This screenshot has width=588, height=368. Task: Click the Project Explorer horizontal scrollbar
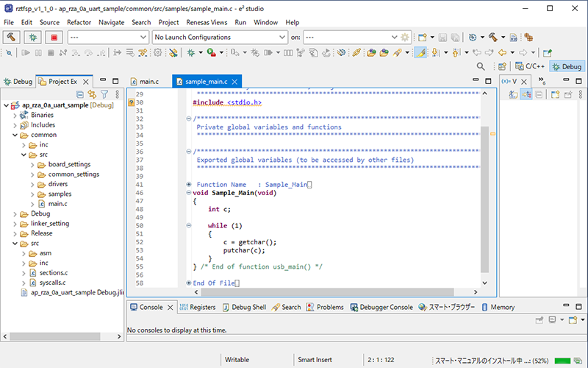pos(55,336)
